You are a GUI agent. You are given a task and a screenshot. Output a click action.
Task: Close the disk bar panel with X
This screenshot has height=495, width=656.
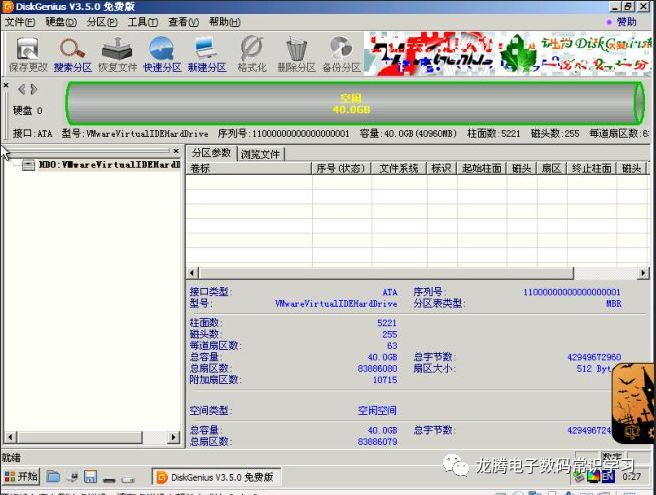tap(5, 85)
